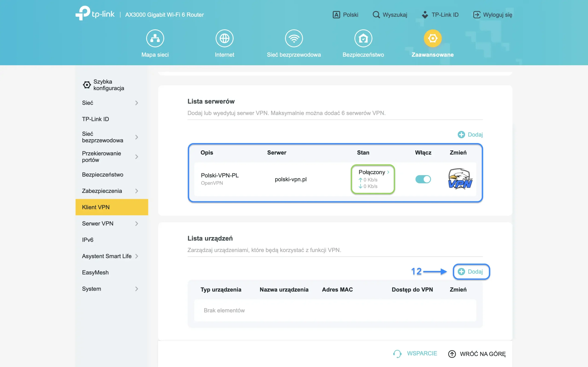Open Sieć bezprzewodowa wireless settings icon

(x=294, y=38)
